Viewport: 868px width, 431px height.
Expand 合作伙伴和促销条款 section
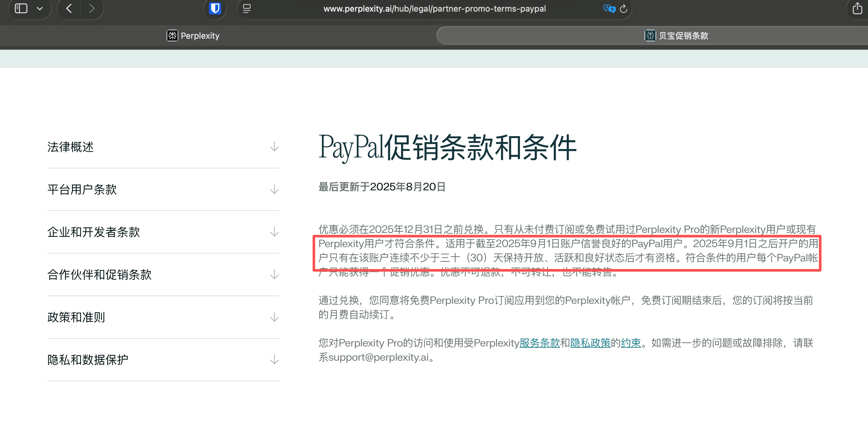point(274,275)
